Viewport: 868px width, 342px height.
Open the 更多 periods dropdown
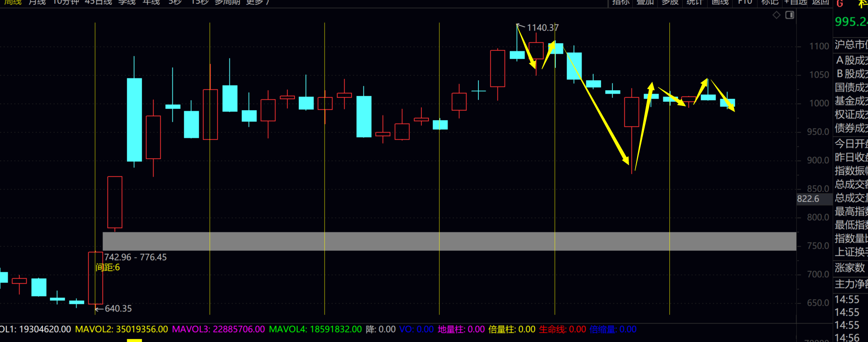click(x=258, y=2)
